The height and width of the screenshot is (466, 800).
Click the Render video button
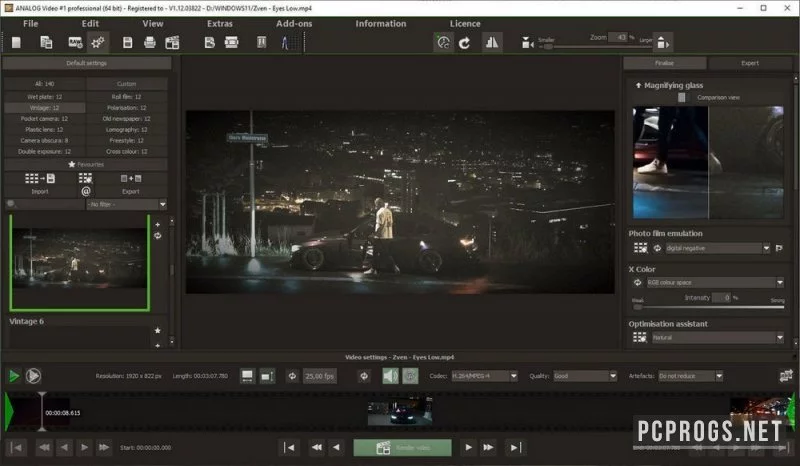(x=403, y=448)
